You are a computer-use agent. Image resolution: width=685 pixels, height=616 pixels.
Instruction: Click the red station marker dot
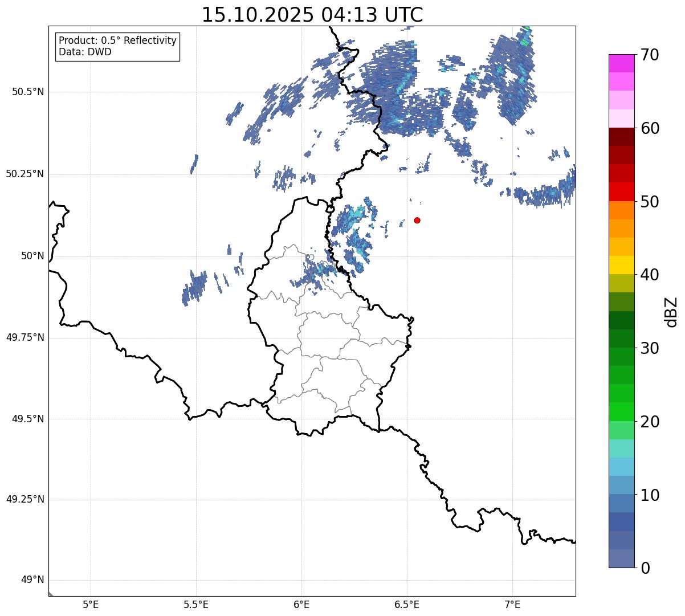417,220
